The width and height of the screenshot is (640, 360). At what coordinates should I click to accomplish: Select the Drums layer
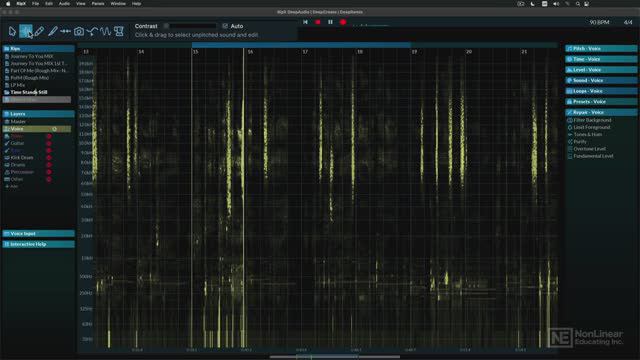(18, 165)
